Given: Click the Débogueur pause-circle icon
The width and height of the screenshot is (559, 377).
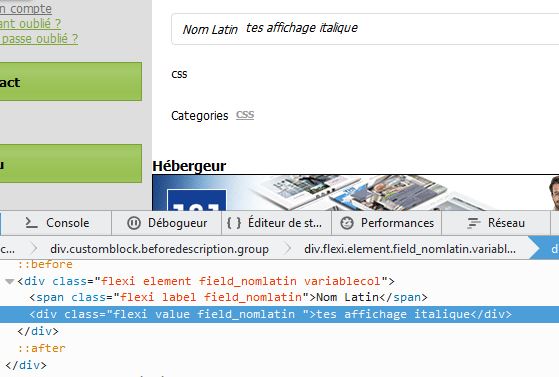Looking at the screenshot, I should 134,223.
